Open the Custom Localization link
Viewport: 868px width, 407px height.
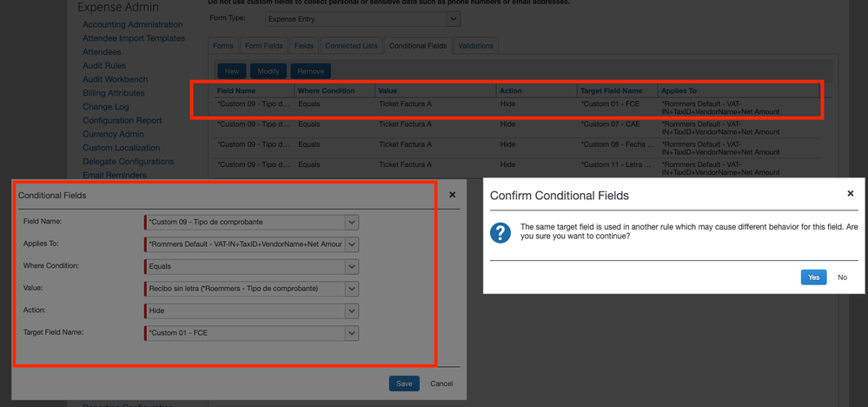click(x=122, y=148)
